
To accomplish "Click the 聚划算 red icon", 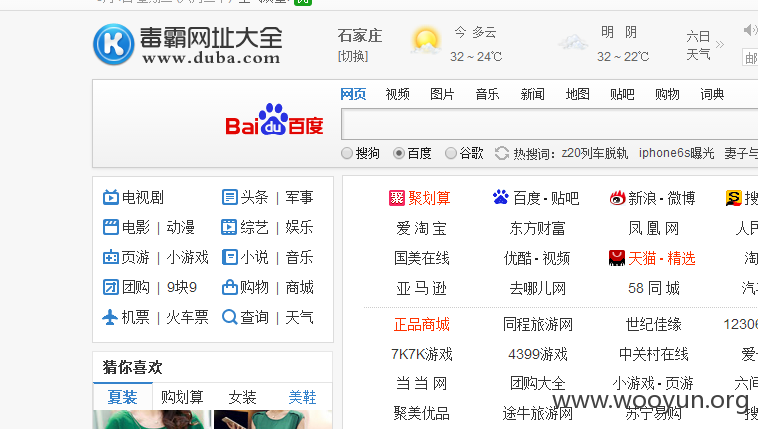I will tap(397, 198).
